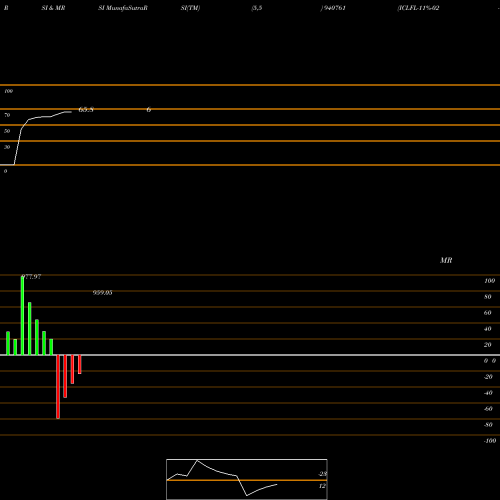
Task: Select the 949761 code in header
Action: tap(333, 8)
